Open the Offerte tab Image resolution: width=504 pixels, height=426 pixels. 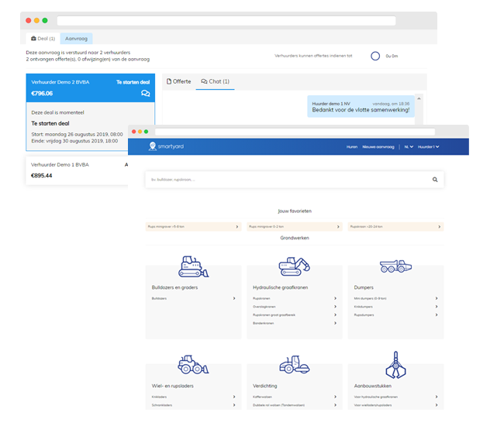pos(178,81)
